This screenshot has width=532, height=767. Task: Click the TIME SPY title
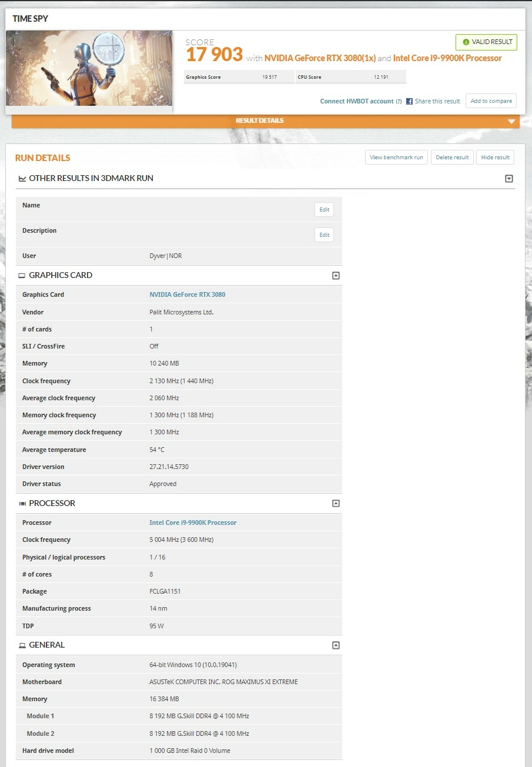pyautogui.click(x=31, y=19)
